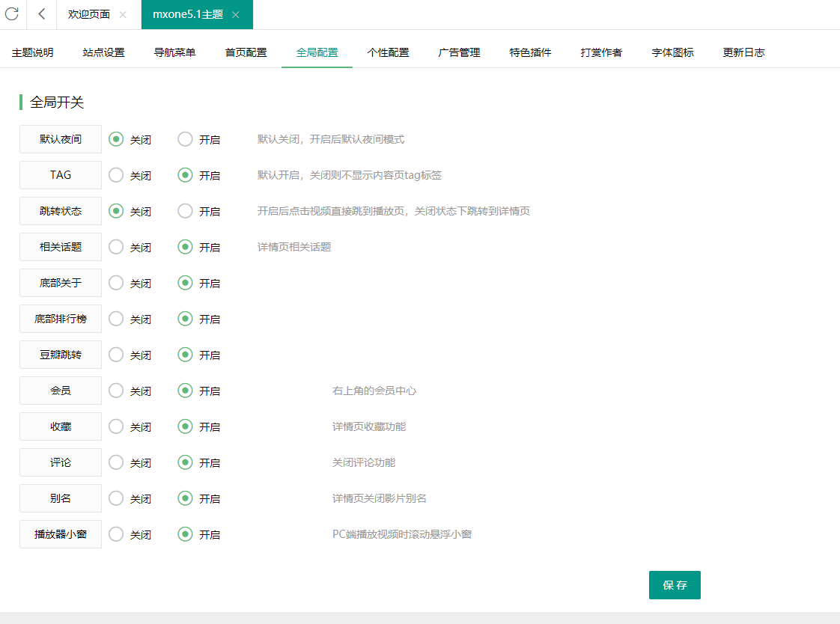The height and width of the screenshot is (624, 840).
Task: Open the 首页配置 tab
Action: pyautogui.click(x=246, y=52)
